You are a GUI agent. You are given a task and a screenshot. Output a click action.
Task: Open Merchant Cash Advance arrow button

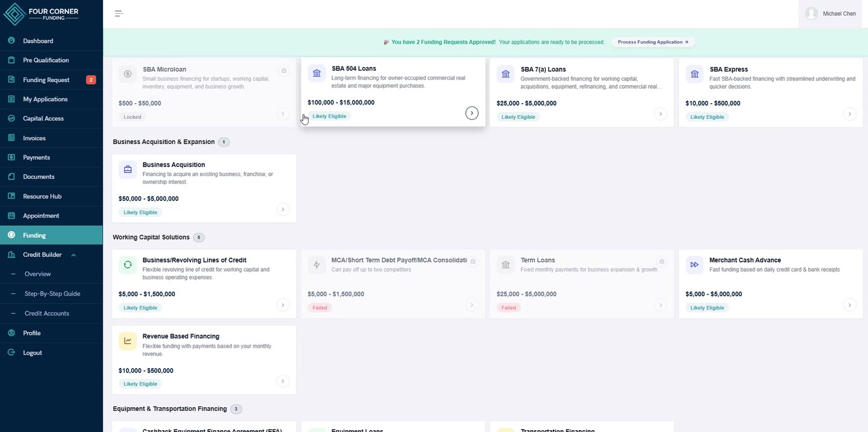click(x=849, y=305)
